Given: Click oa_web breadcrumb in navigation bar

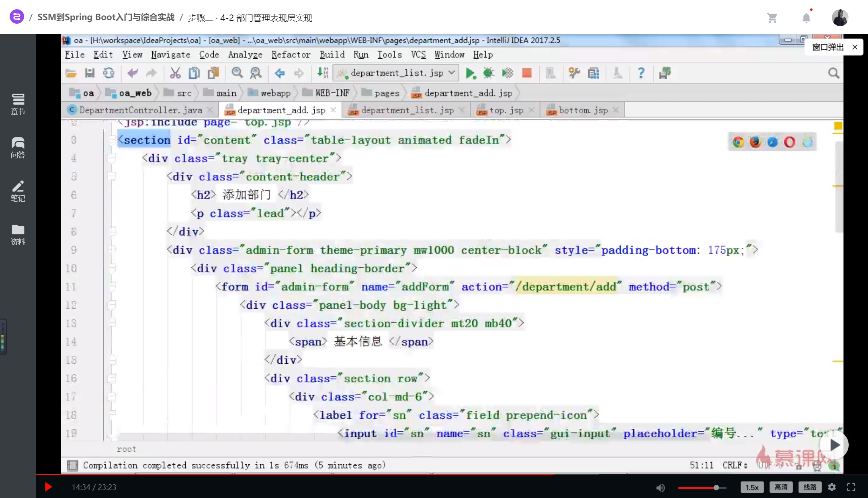Looking at the screenshot, I should [129, 93].
